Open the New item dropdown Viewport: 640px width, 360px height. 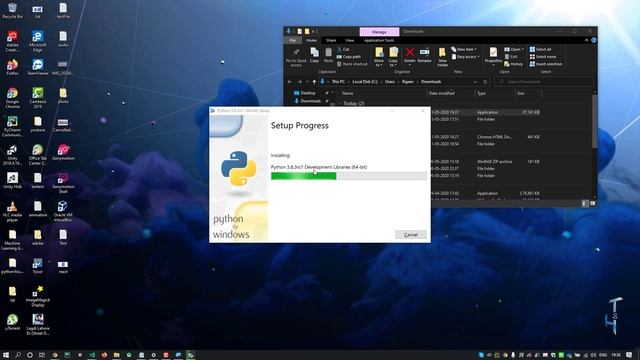464,49
